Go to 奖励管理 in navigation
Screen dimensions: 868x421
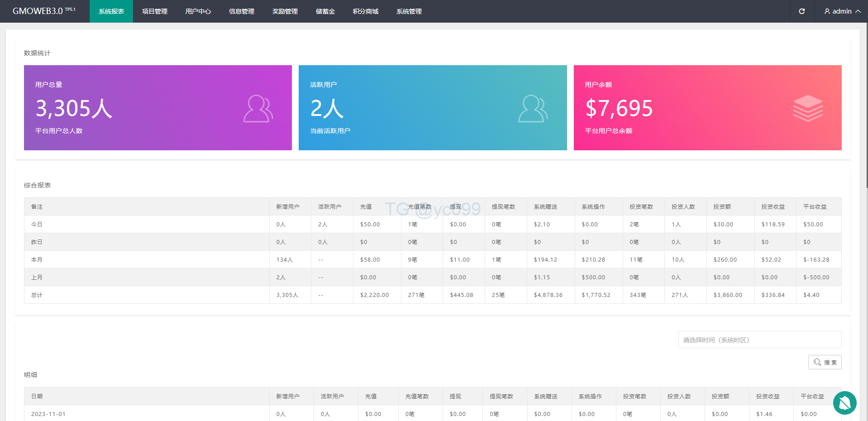click(285, 11)
